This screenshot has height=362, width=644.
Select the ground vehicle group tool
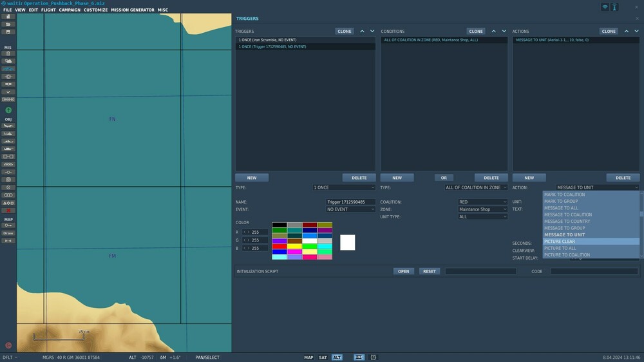(x=8, y=149)
